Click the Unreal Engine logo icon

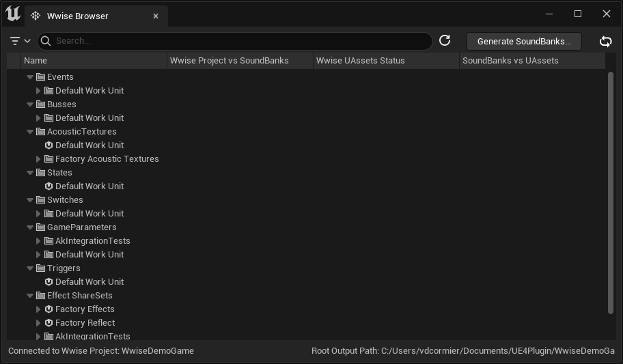pyautogui.click(x=13, y=14)
